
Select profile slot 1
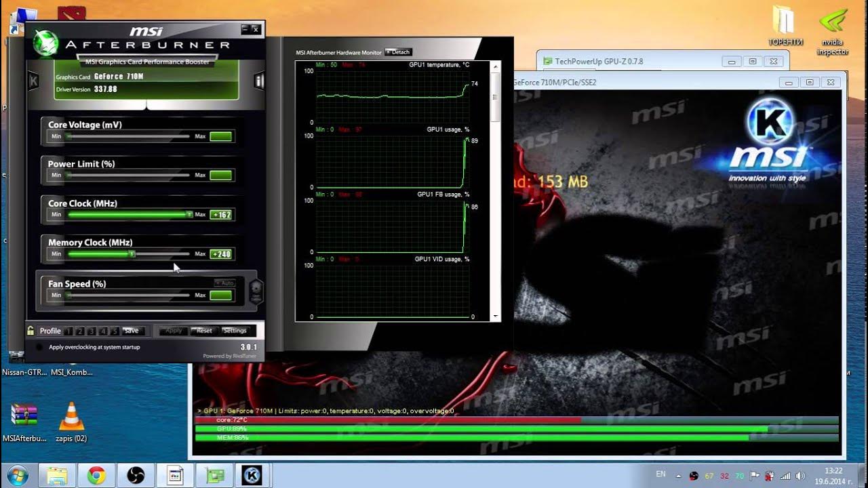[68, 331]
